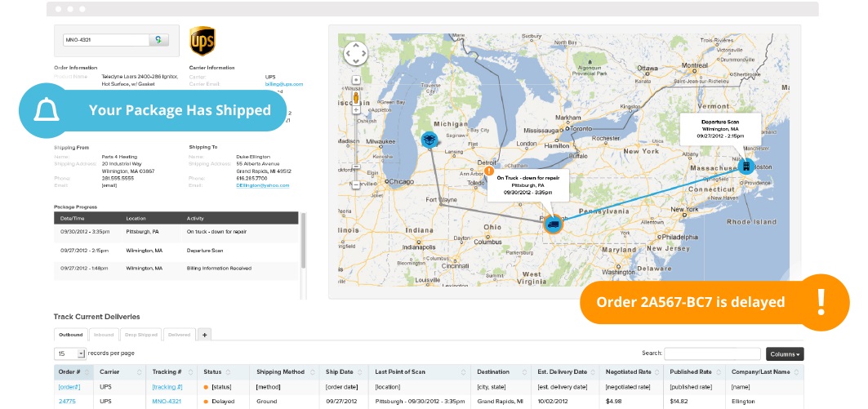868x409 pixels.
Task: Click the add tab plus icon
Action: tap(204, 334)
